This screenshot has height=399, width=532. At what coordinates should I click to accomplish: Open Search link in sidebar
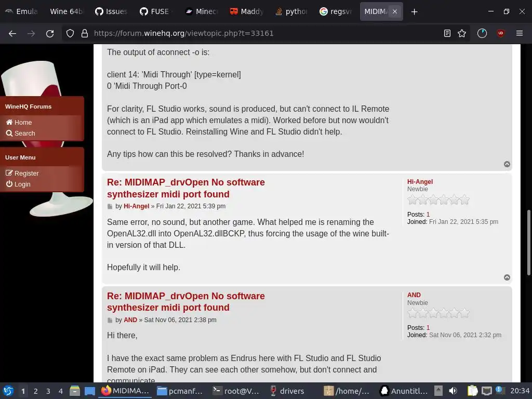[x=20, y=134]
